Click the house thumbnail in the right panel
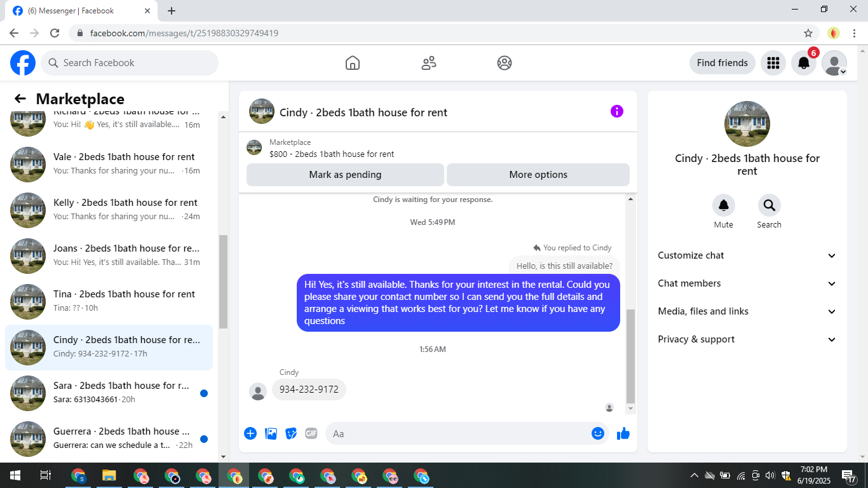The image size is (868, 488). tap(747, 124)
